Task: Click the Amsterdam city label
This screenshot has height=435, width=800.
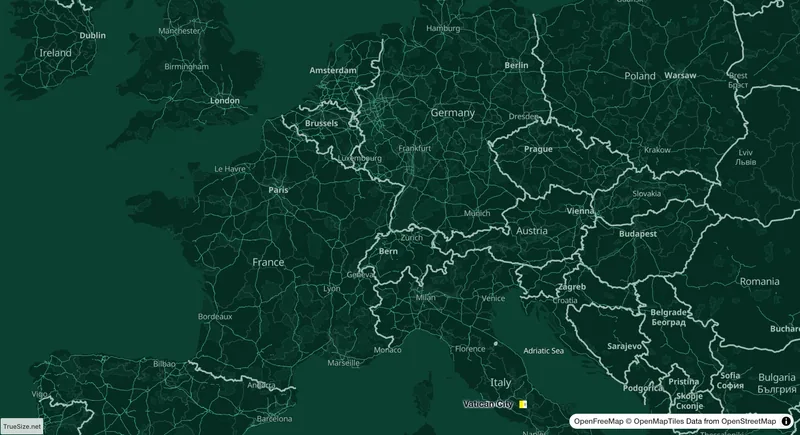Action: point(333,70)
